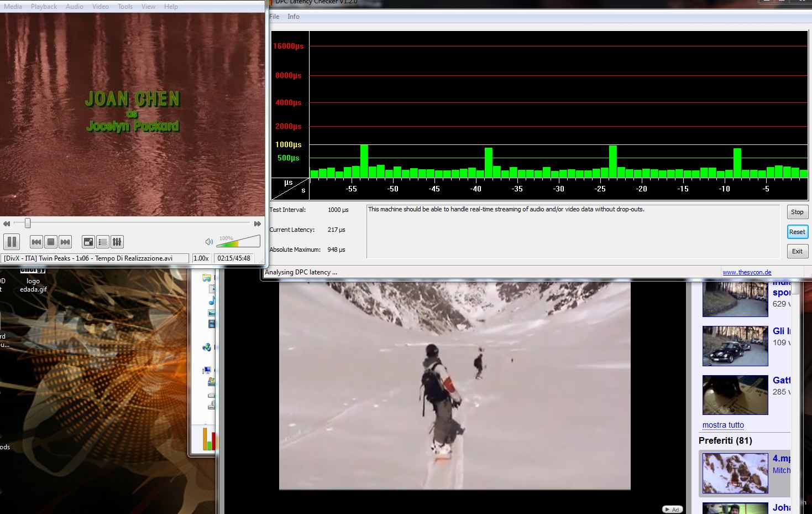Click 'Analysing DPC latency' status bar text
Viewport: 812px width, 514px height.
point(301,272)
